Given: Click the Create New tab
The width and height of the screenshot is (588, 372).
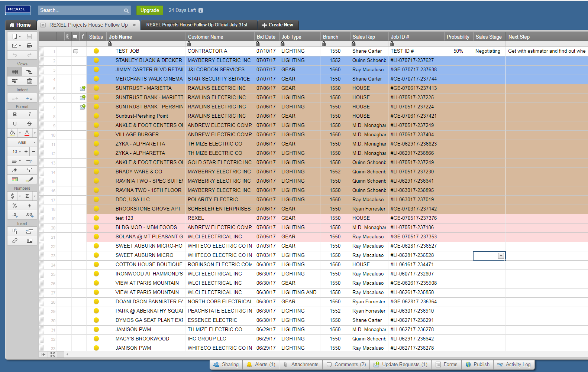Looking at the screenshot, I should (x=278, y=25).
